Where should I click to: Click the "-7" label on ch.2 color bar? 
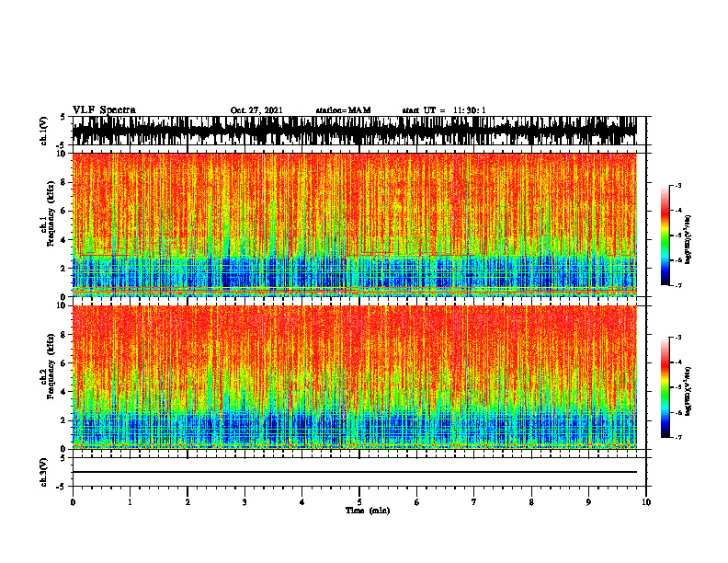(x=678, y=438)
